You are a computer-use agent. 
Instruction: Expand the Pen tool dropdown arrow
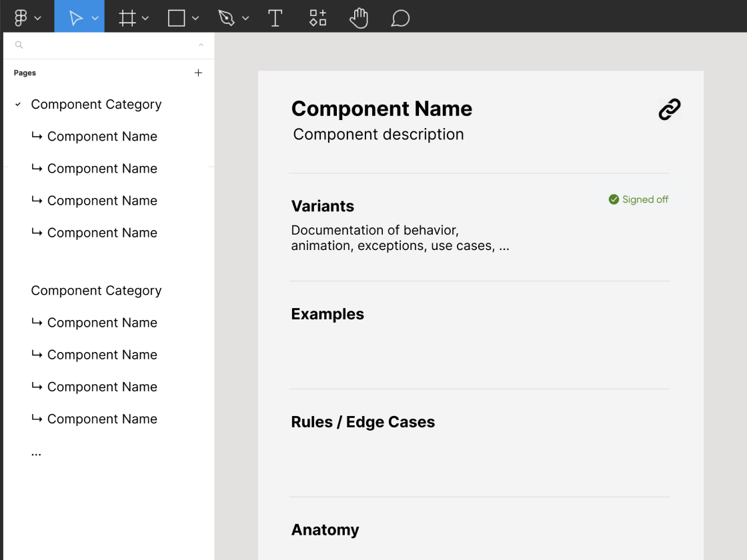click(245, 19)
